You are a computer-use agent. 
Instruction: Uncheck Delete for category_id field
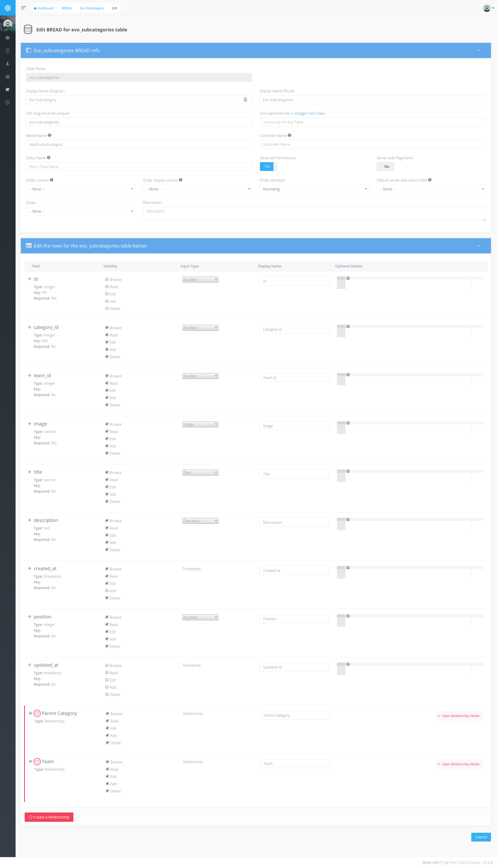click(x=107, y=357)
